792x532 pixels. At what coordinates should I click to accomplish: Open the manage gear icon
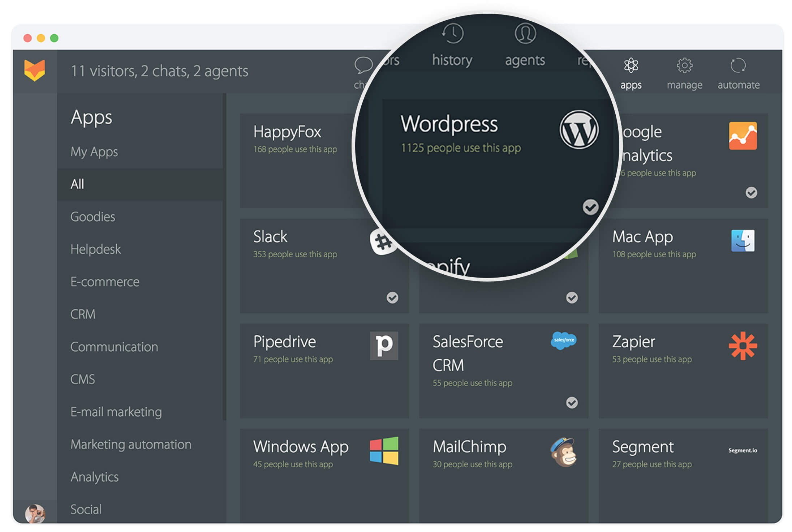pos(684,65)
